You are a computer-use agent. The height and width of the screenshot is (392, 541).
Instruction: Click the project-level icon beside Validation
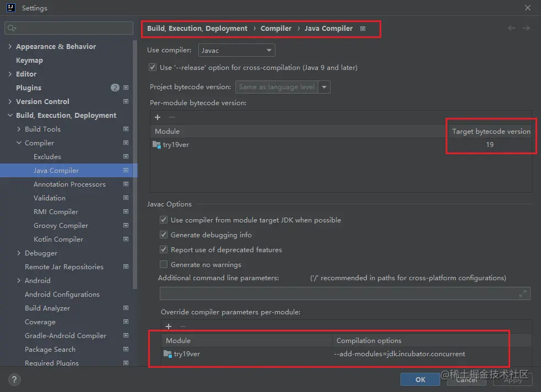126,198
